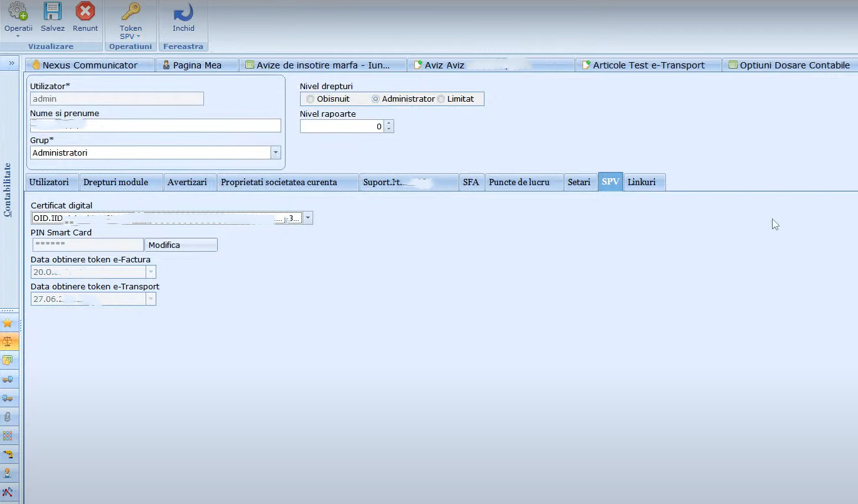The image size is (858, 504).
Task: Click the Nume si prenume field
Action: [155, 126]
